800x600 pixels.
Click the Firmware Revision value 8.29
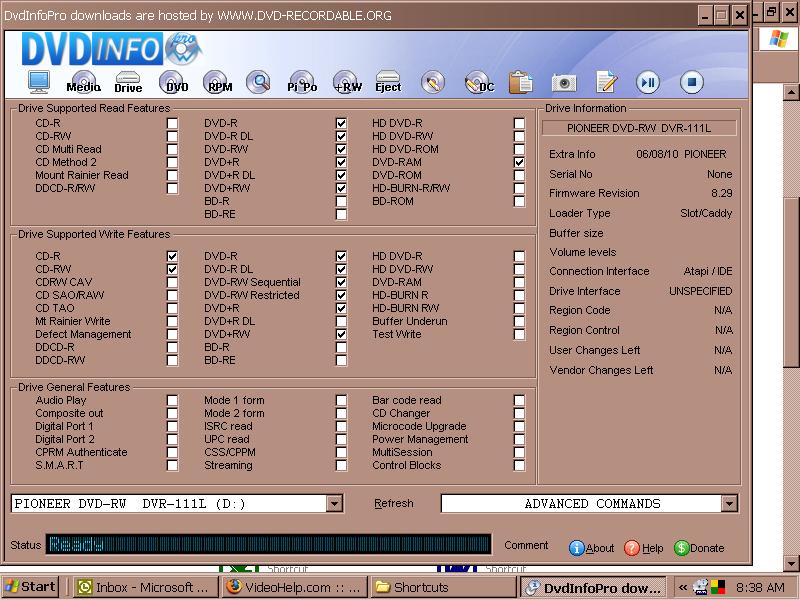(721, 193)
